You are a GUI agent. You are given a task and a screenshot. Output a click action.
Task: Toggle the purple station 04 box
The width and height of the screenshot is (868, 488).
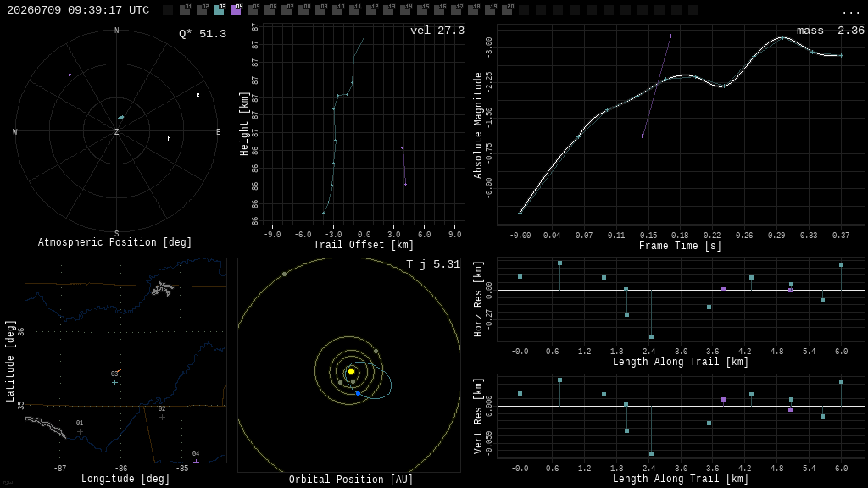tap(236, 10)
